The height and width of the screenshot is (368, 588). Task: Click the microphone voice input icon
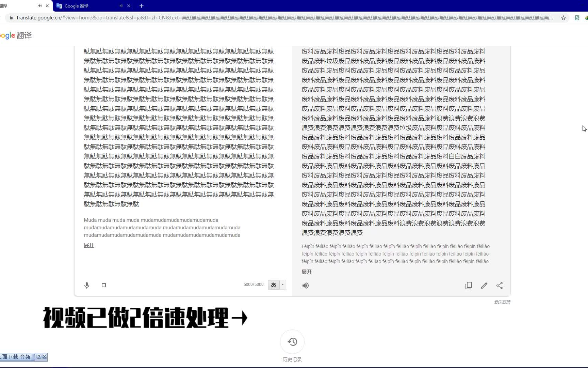(87, 285)
